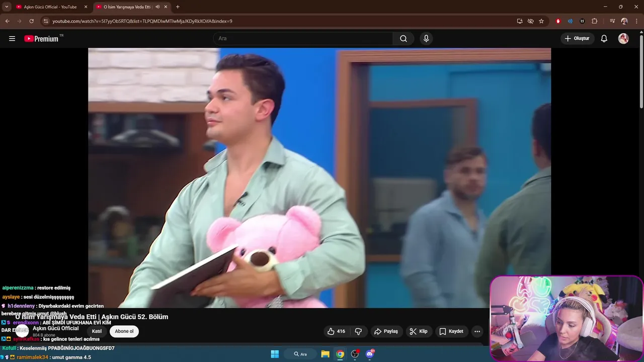Dislike the video with thumbs down

point(358,331)
